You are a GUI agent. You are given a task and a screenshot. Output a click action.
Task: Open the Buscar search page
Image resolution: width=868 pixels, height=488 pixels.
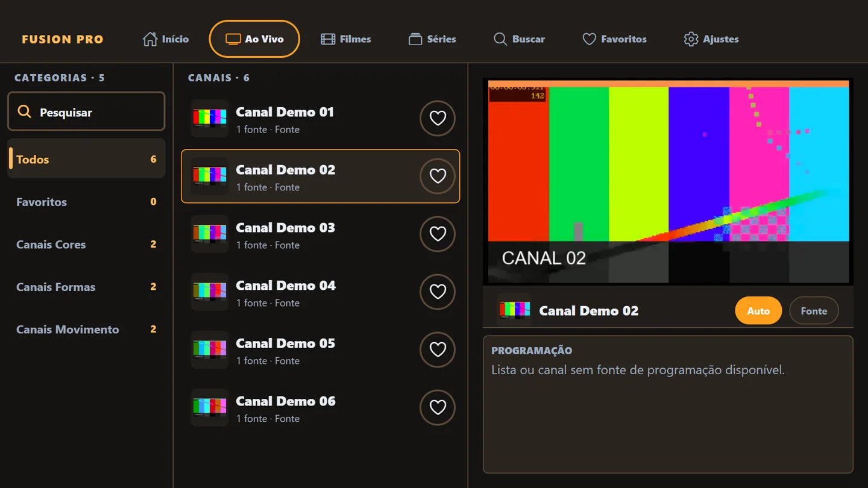click(519, 39)
